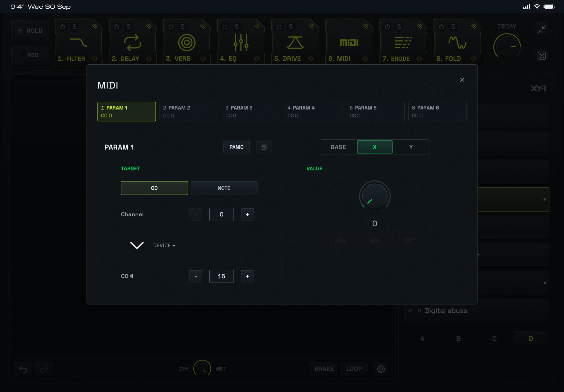This screenshot has height=392, width=564.
Task: Select the Y axis button
Action: coord(411,147)
